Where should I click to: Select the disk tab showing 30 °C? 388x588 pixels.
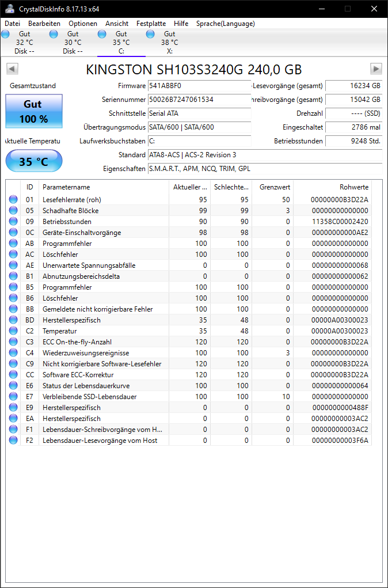(x=73, y=43)
